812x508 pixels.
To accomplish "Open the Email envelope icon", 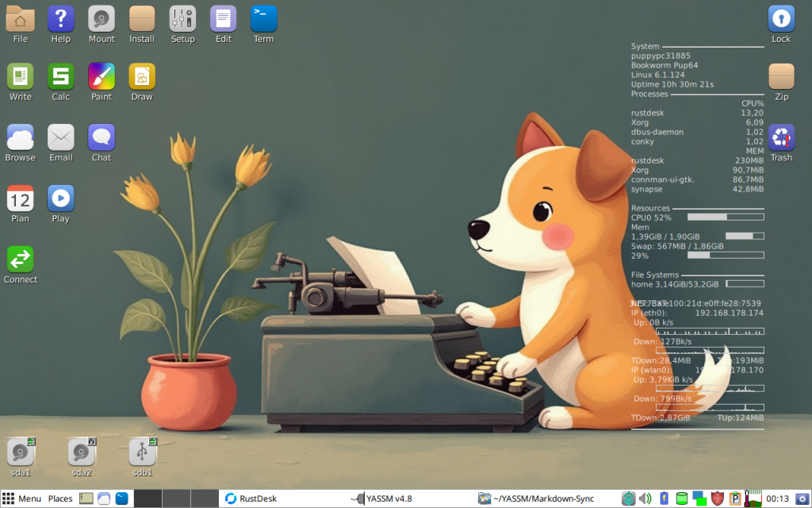I will [x=60, y=138].
